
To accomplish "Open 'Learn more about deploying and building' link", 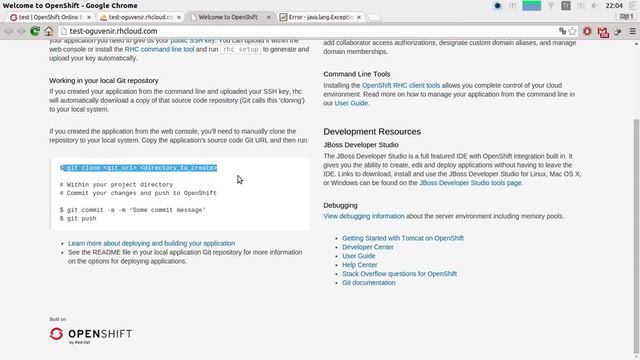I will pos(151,243).
